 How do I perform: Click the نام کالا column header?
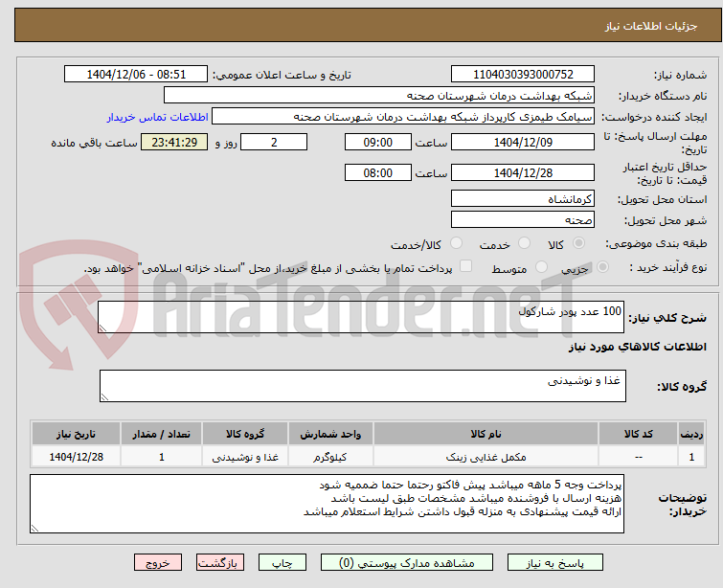pyautogui.click(x=486, y=434)
